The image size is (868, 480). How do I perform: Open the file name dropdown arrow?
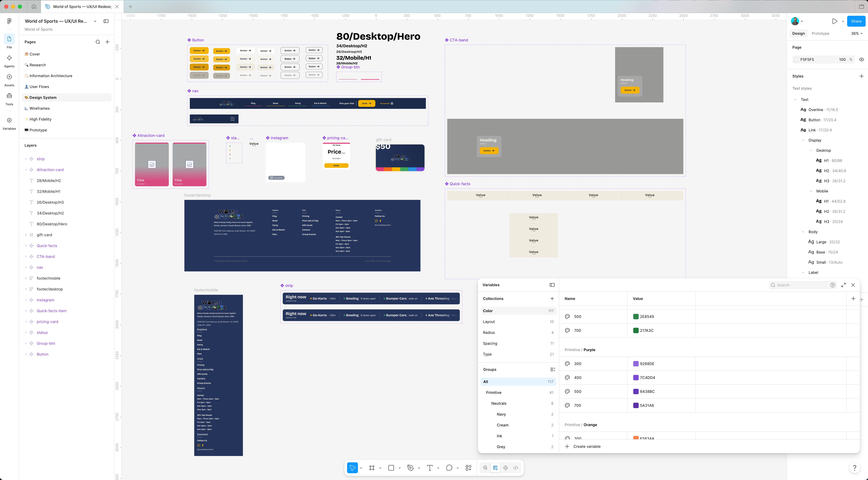[x=95, y=21]
